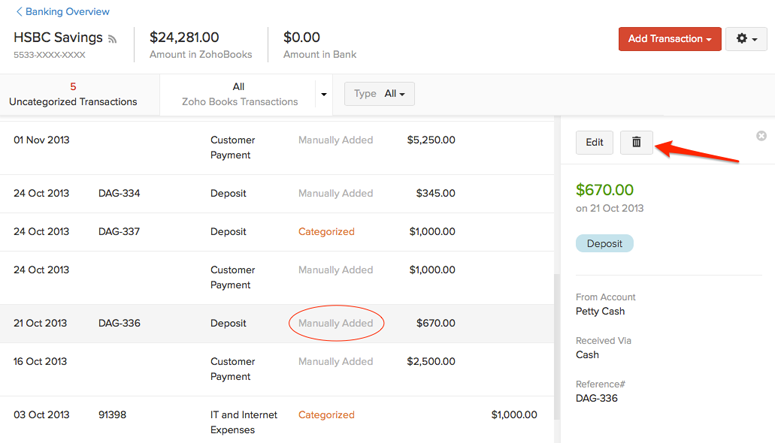Close the transaction details panel
775x443 pixels.
(x=761, y=136)
